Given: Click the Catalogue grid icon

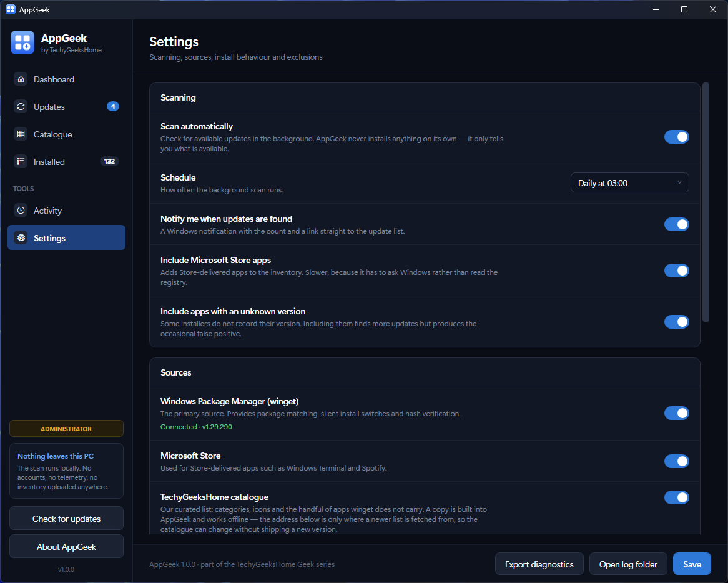Looking at the screenshot, I should coord(21,134).
